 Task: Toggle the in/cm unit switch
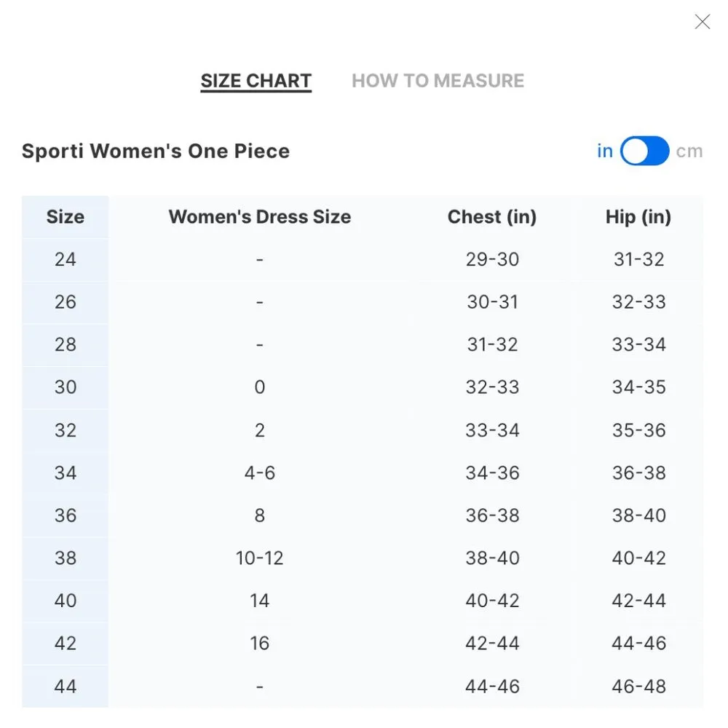tap(644, 151)
